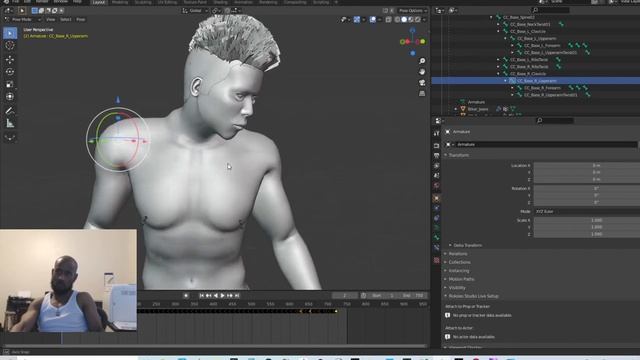Image resolution: width=640 pixels, height=360 pixels.
Task: Switch to Material Preview shading
Action: click(411, 19)
